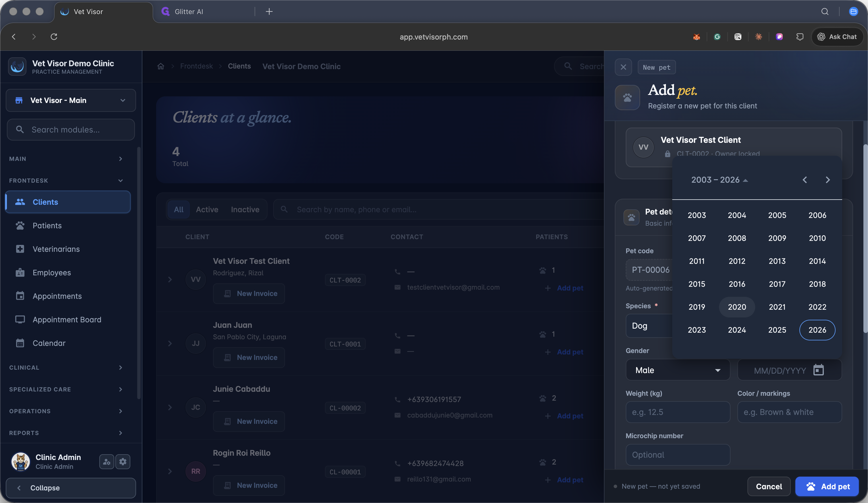The height and width of the screenshot is (503, 868).
Task: Switch to the All filter tab
Action: point(179,210)
